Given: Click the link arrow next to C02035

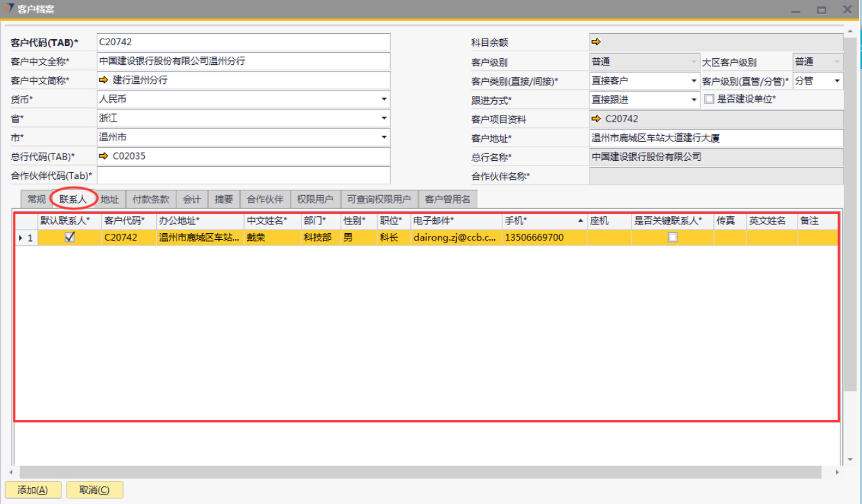Looking at the screenshot, I should [103, 157].
